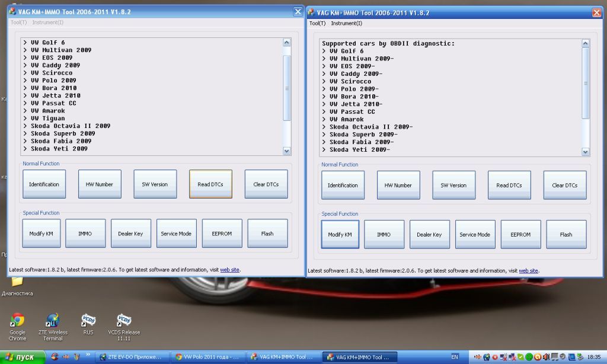The height and width of the screenshot is (364, 607).
Task: Click Clear DTCs in right window
Action: click(565, 185)
